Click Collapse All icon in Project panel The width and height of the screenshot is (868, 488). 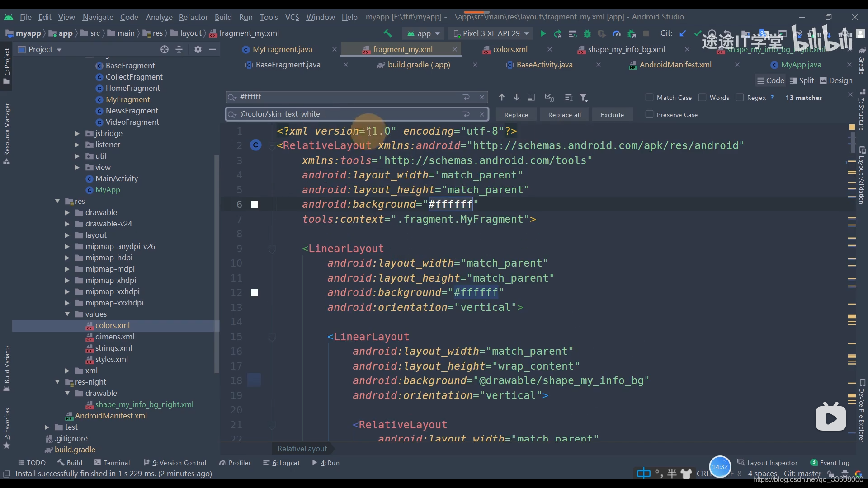pyautogui.click(x=179, y=49)
